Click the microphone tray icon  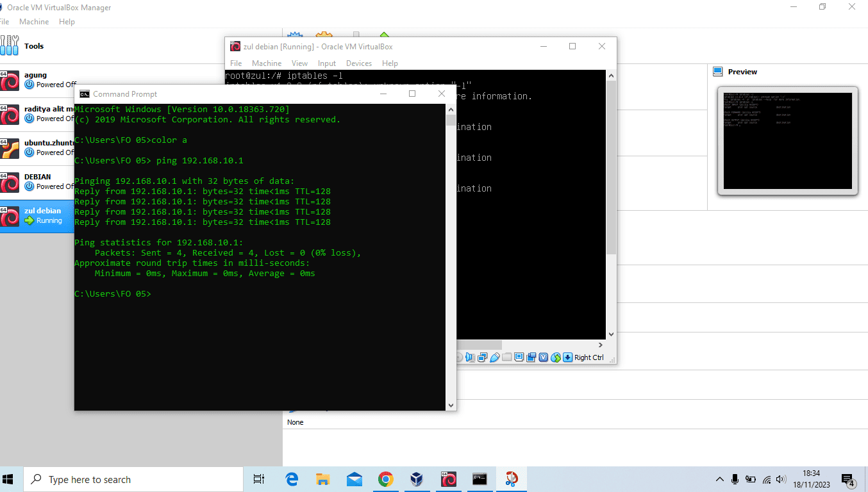[x=735, y=479]
